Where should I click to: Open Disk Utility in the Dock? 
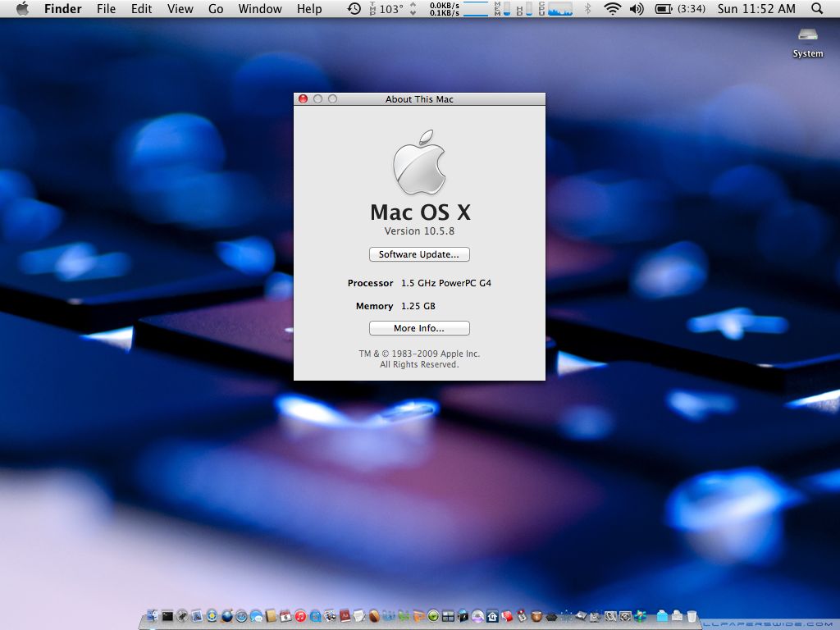(596, 616)
